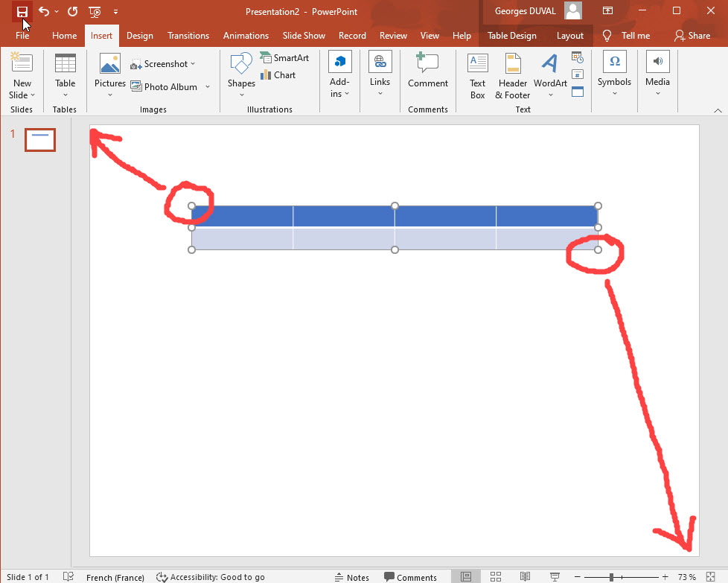Click the Screenshot button
Image resolution: width=728 pixels, height=583 pixels.
(163, 64)
